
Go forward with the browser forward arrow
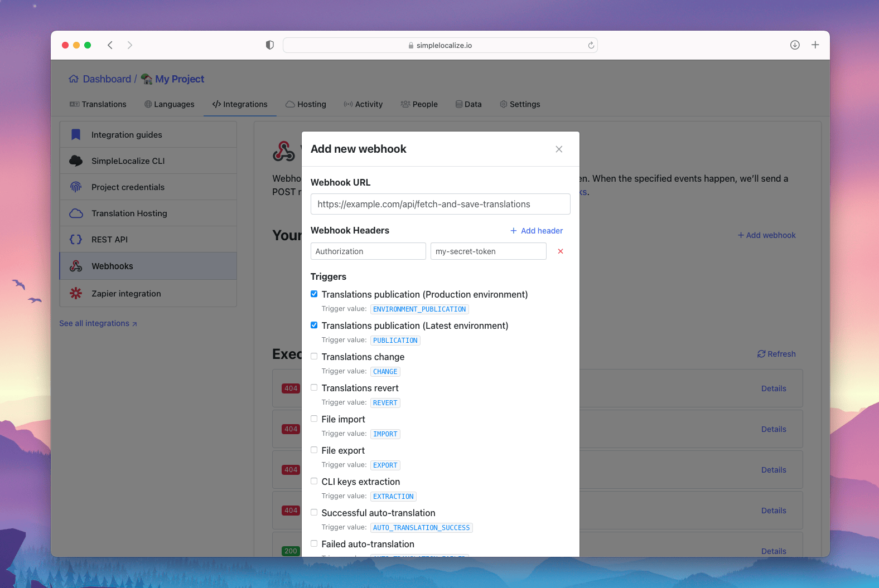[130, 45]
